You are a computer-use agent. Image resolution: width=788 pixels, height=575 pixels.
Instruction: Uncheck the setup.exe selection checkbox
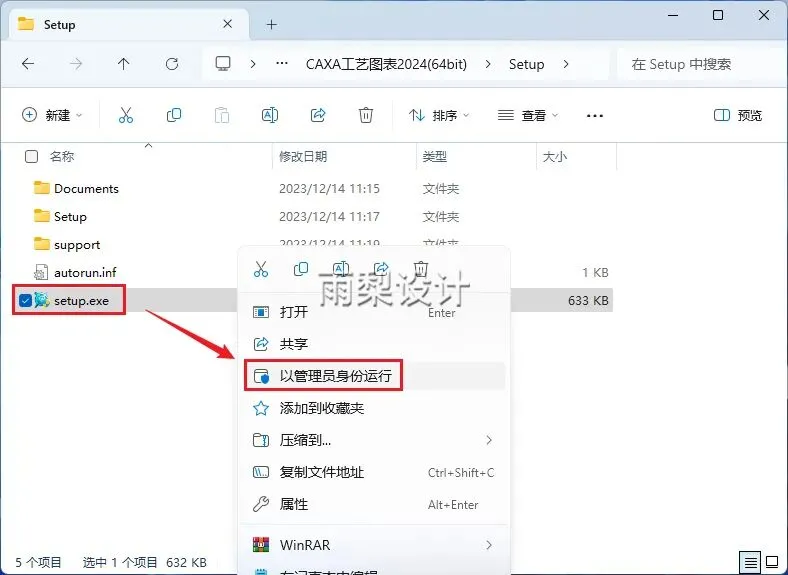point(25,301)
